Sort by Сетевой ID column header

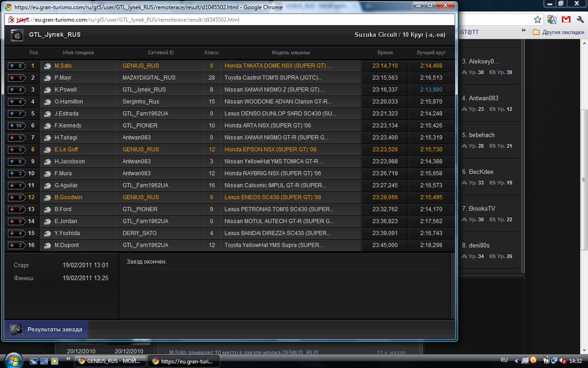tap(161, 52)
